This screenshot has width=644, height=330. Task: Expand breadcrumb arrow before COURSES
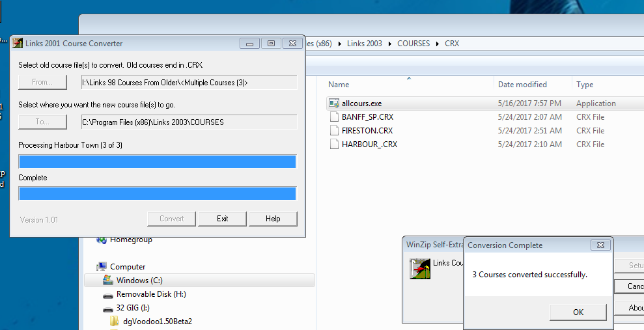(390, 44)
